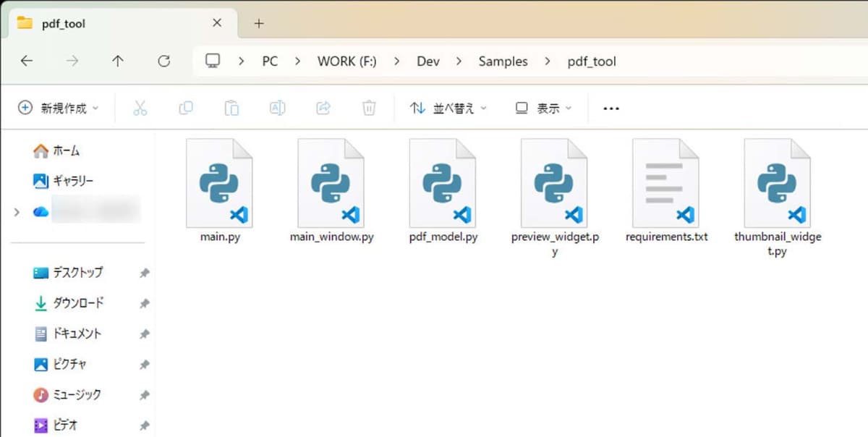Open ダウンロード in the sidebar

coord(69,303)
